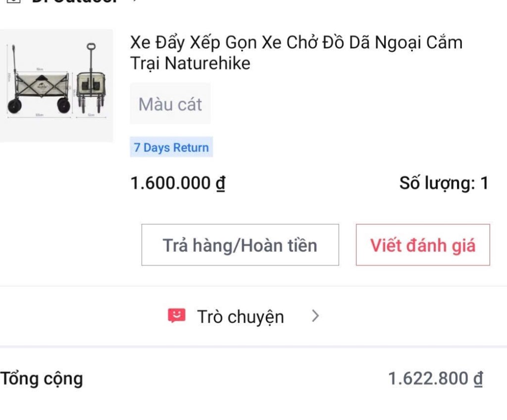
Task: Click the 1.600.000 đ item price
Action: tap(178, 183)
